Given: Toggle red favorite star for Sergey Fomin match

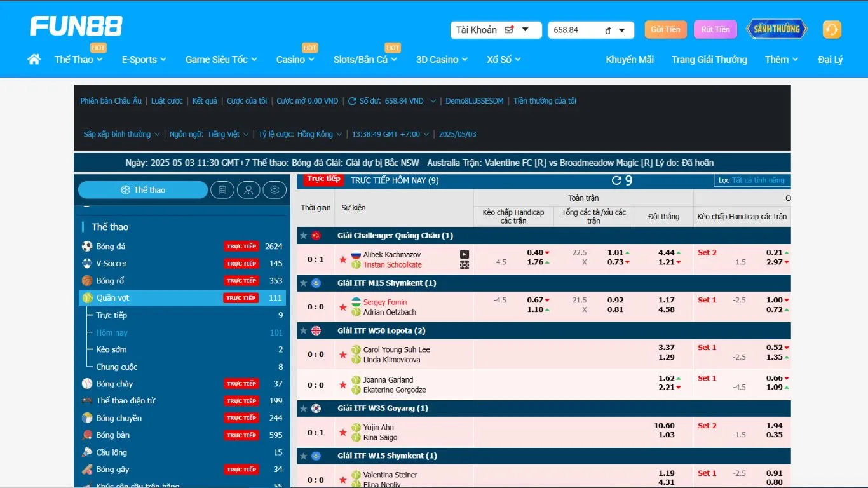Looking at the screenshot, I should (x=343, y=307).
